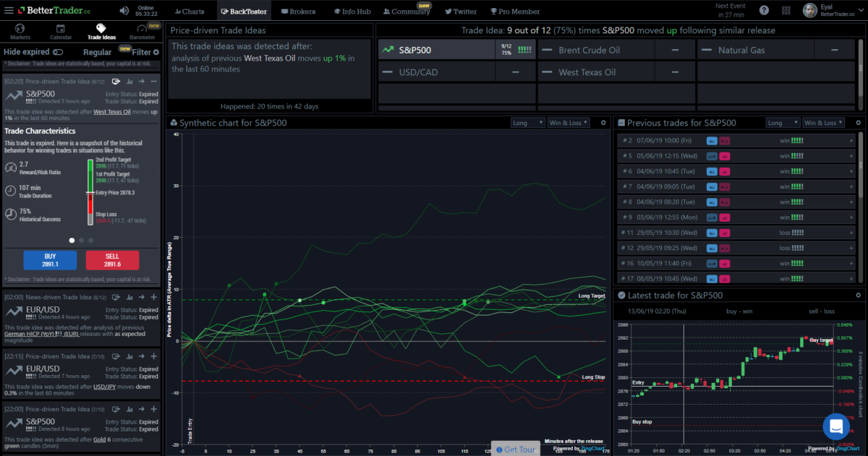
Task: Open the Synthetic chart settings gear
Action: pos(603,122)
